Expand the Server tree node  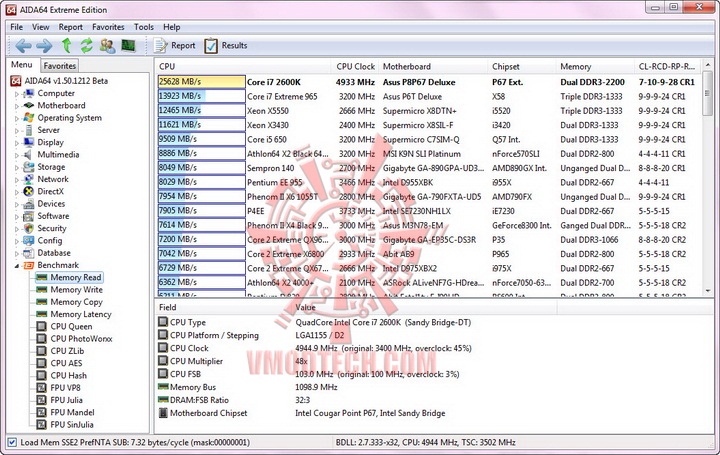17,131
